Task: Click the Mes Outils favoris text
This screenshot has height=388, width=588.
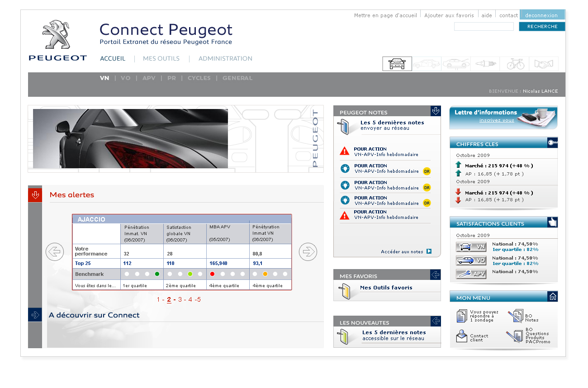Action: [386, 288]
